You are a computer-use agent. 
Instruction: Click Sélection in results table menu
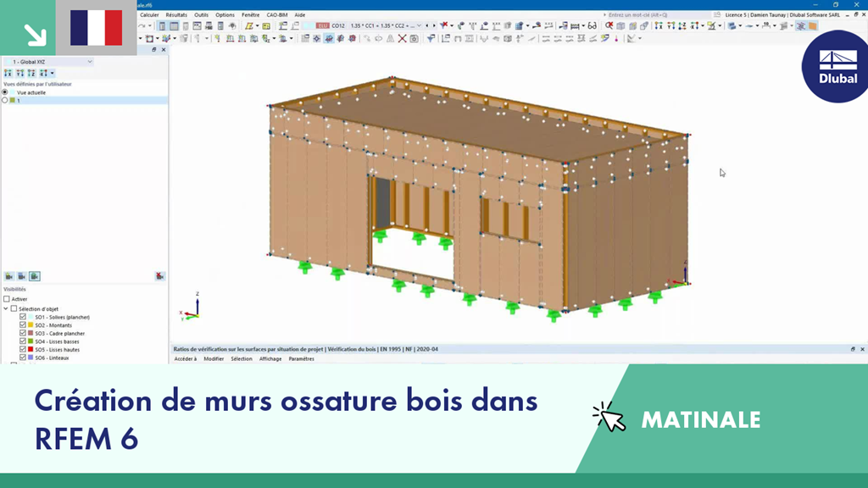point(242,358)
